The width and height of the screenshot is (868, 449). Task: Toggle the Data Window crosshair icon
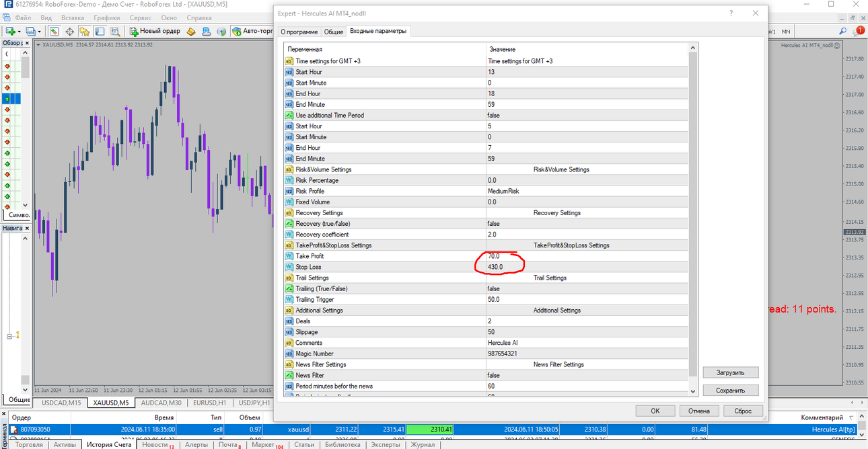pos(69,31)
